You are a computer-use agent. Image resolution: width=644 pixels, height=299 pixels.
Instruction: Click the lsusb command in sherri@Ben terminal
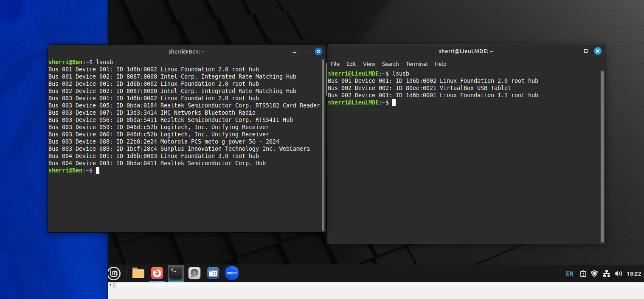[104, 62]
